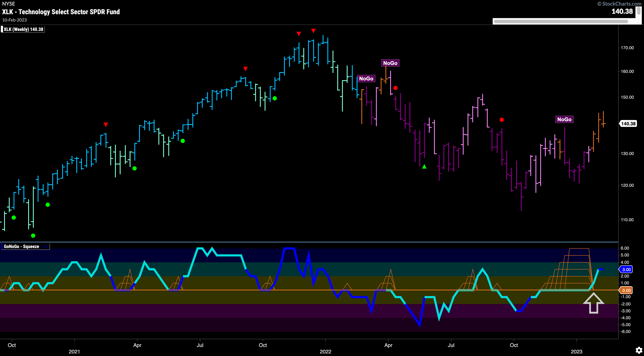Click the NoGo flag near December 2022
644x356 pixels.
click(x=564, y=119)
